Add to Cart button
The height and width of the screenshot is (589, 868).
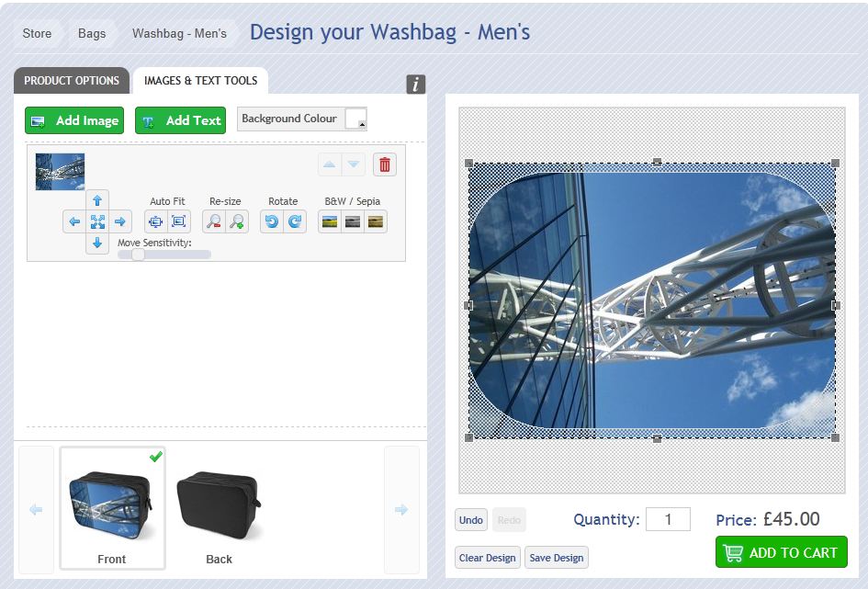(x=781, y=552)
